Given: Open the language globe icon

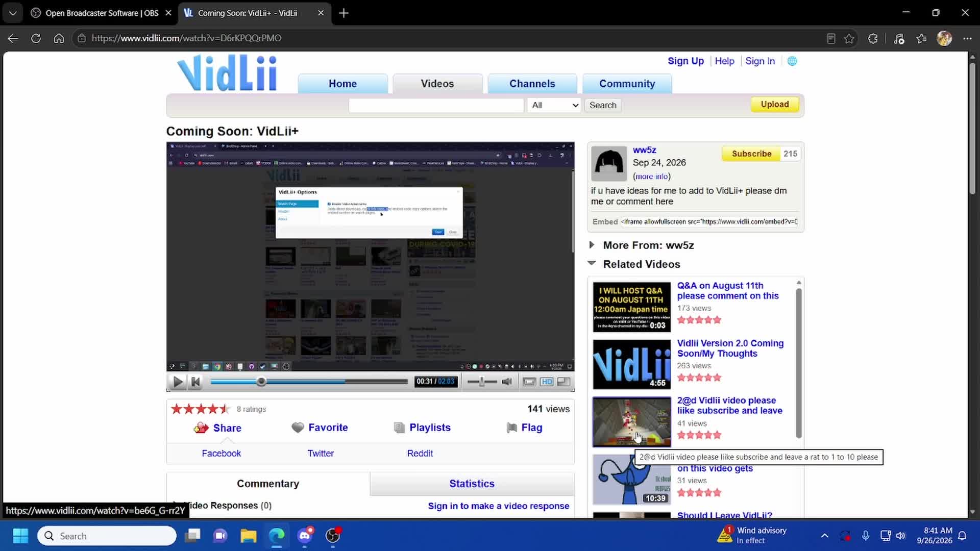Looking at the screenshot, I should 792,61.
